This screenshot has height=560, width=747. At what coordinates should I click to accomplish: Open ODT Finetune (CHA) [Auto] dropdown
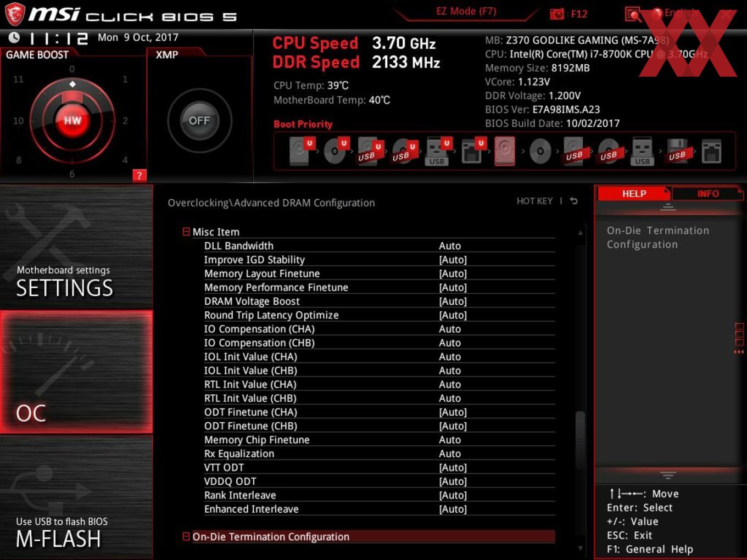click(453, 412)
